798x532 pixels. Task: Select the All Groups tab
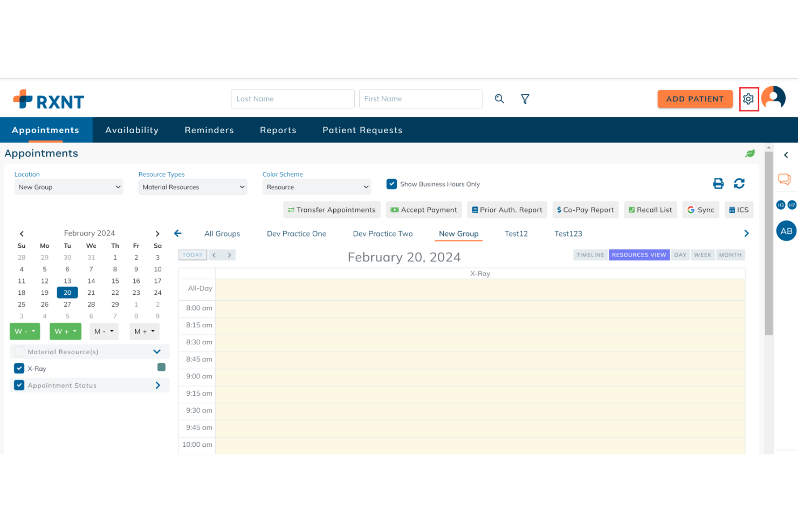point(222,233)
